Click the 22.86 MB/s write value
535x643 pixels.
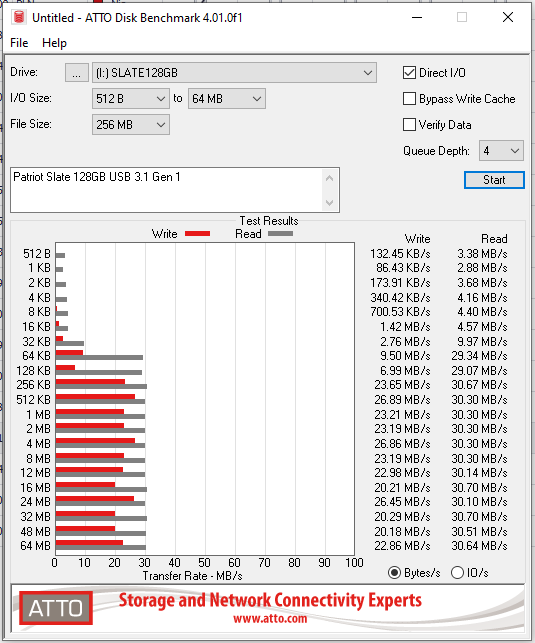click(x=402, y=546)
